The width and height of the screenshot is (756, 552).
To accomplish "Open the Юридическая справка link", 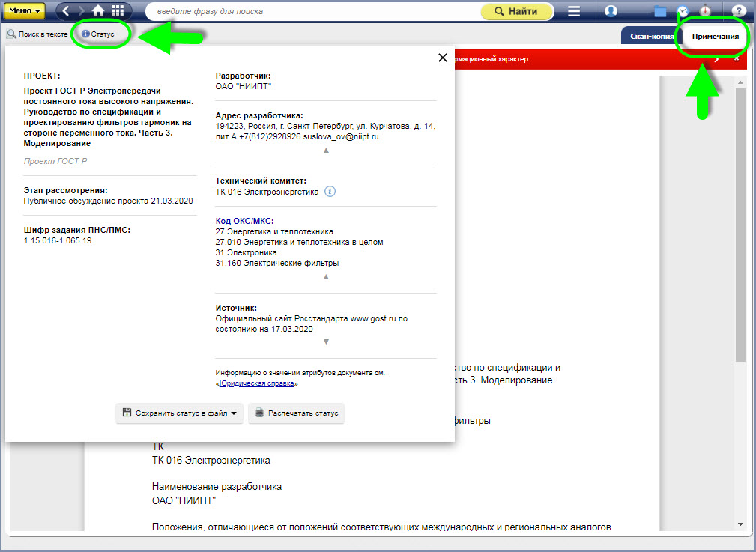I will 257,383.
